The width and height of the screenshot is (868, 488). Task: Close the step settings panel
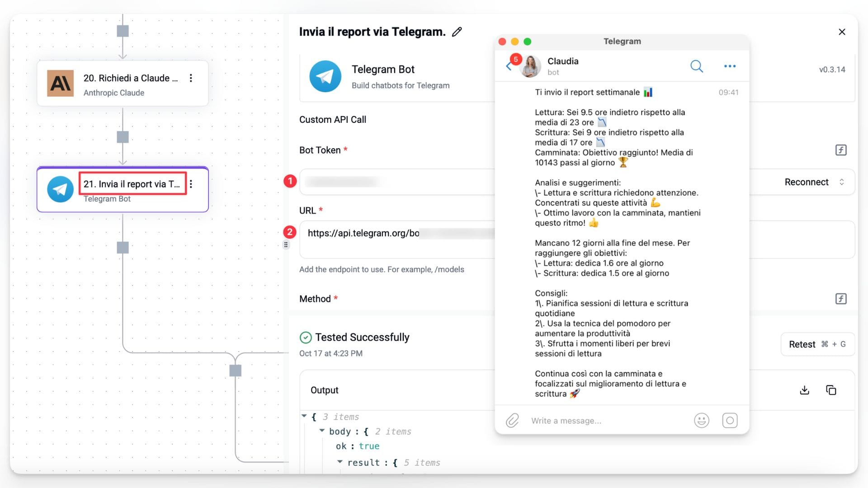[842, 32]
